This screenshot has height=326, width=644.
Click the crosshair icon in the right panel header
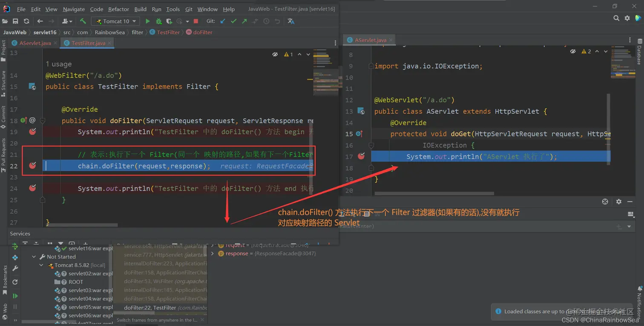point(605,202)
